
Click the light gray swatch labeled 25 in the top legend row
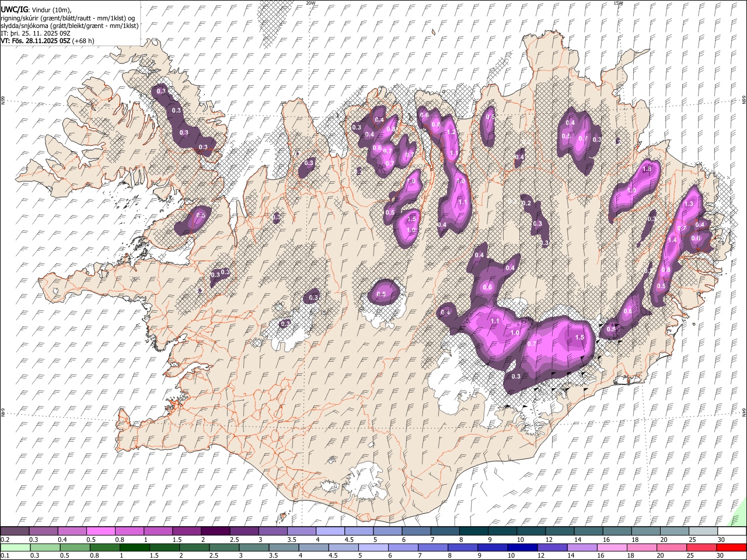[x=703, y=531]
